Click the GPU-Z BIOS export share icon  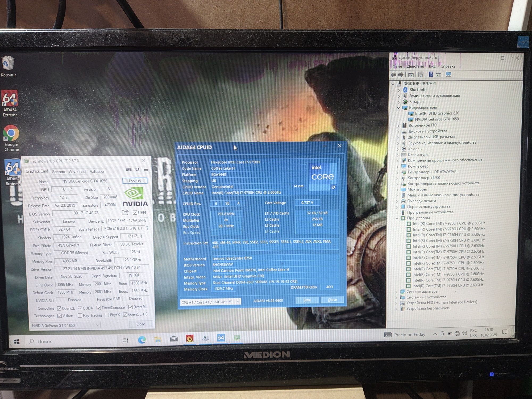point(125,212)
